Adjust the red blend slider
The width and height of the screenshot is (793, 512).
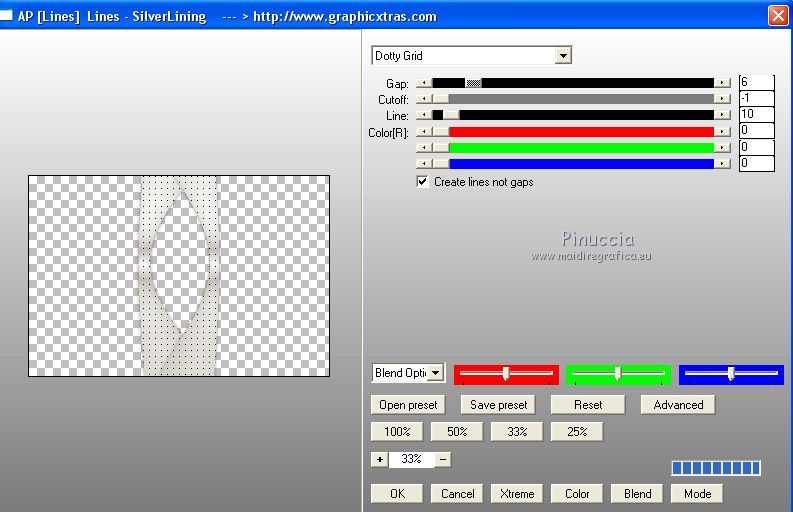506,374
